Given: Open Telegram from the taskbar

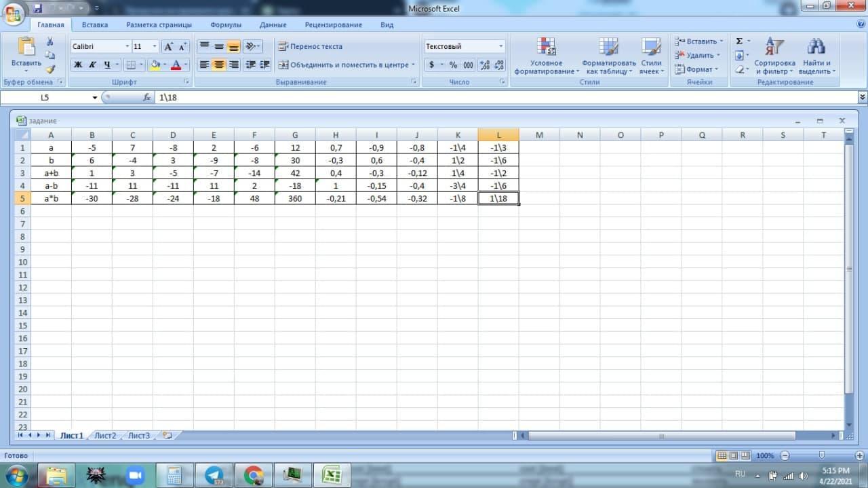Looking at the screenshot, I should point(214,475).
